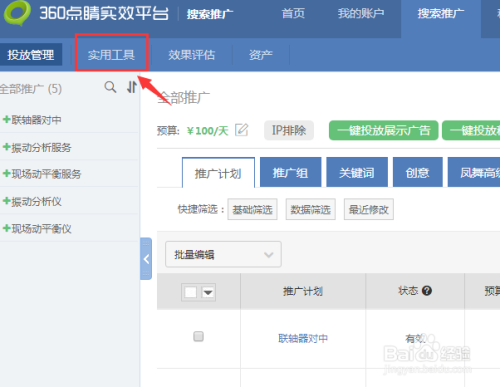Screen dimensions: 500x387
Task: Edit budget via pencil icon
Action: [x=242, y=130]
